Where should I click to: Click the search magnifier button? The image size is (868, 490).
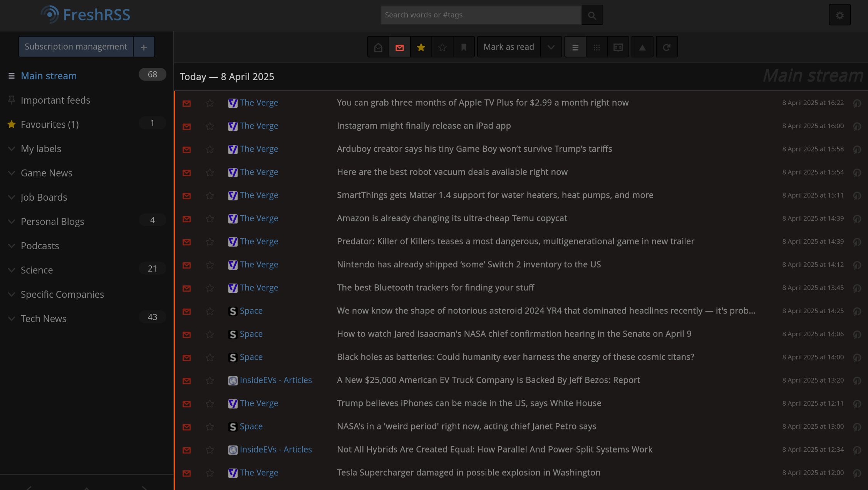592,15
